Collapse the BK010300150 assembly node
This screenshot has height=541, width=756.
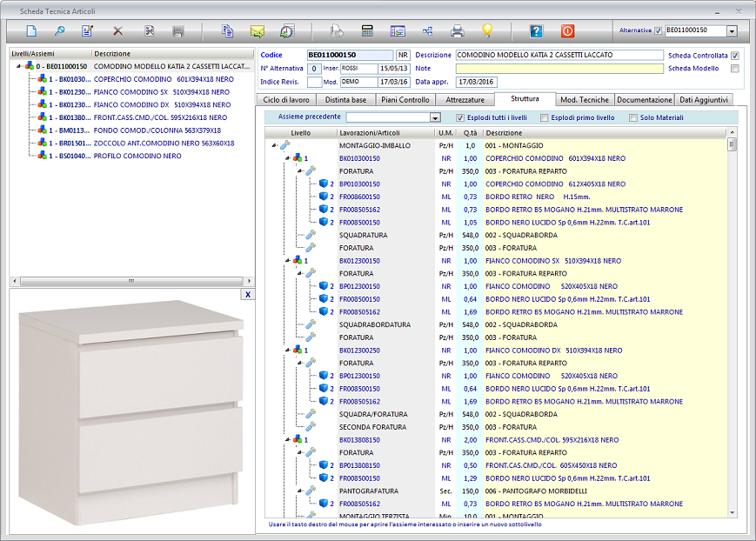288,158
